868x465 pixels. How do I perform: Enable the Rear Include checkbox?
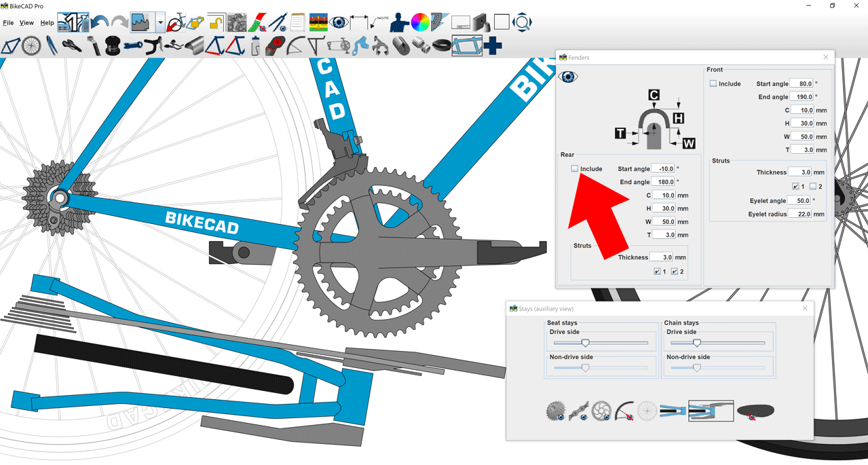pos(575,168)
